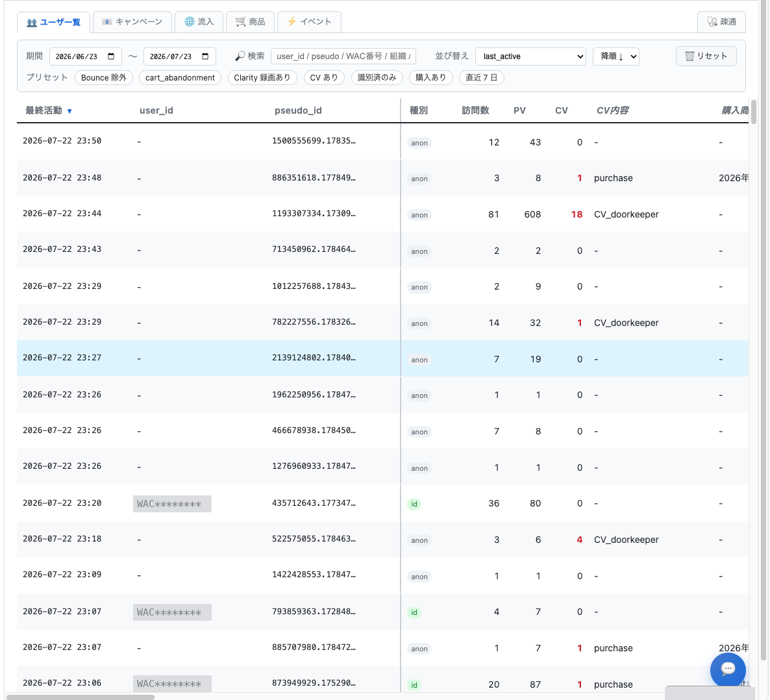Focus the user_id / pseudo search box
The height and width of the screenshot is (700, 770).
[x=343, y=56]
